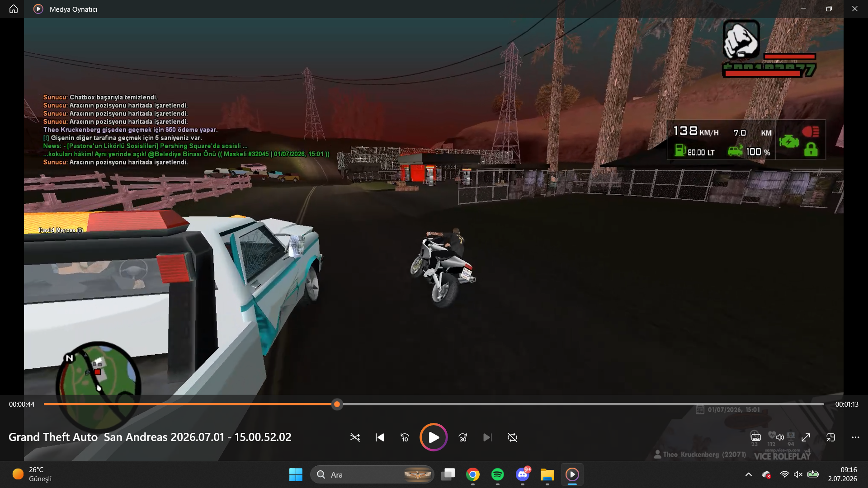Open Windows Start menu

[296, 474]
